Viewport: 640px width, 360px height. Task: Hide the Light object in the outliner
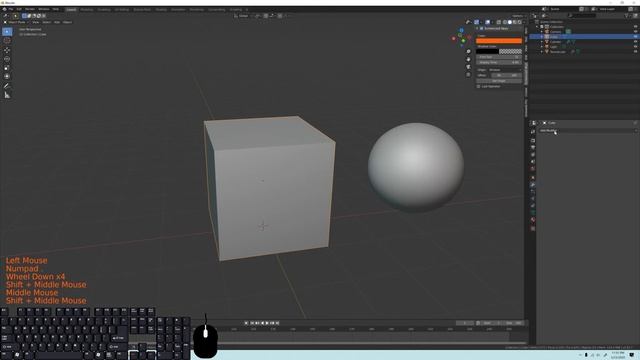636,47
